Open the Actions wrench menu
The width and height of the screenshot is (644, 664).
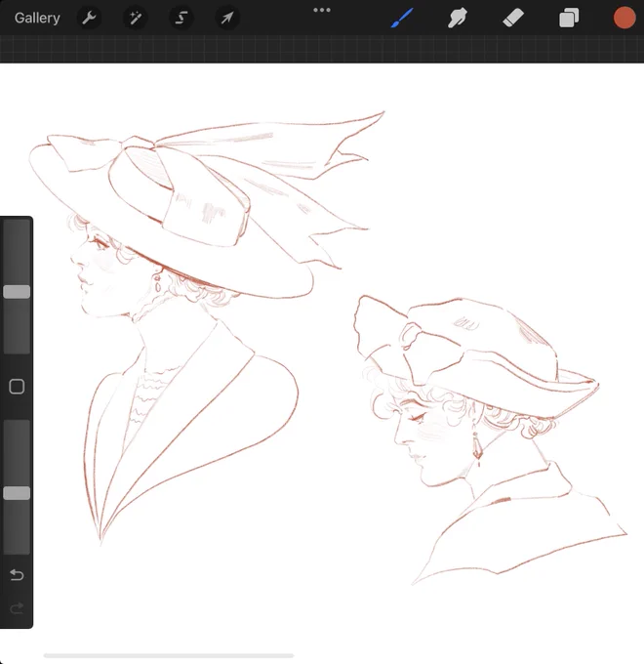point(89,18)
